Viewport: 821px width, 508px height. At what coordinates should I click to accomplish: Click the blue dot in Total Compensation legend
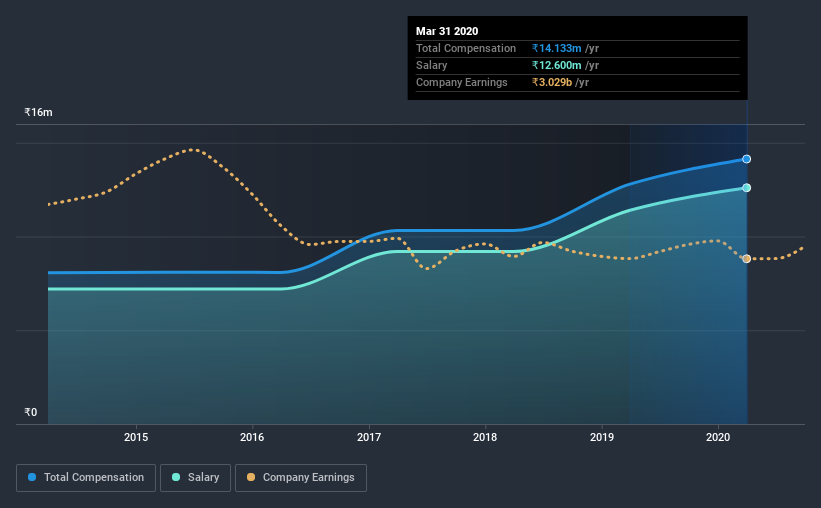[32, 477]
